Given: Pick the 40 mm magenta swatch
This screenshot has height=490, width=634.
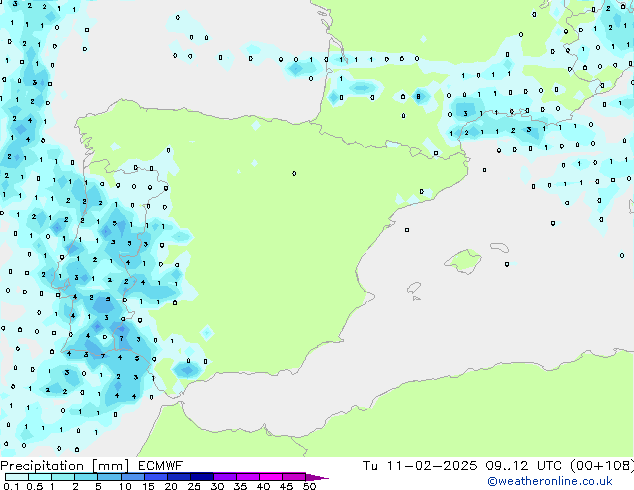Looking at the screenshot, I should pyautogui.click(x=270, y=477).
